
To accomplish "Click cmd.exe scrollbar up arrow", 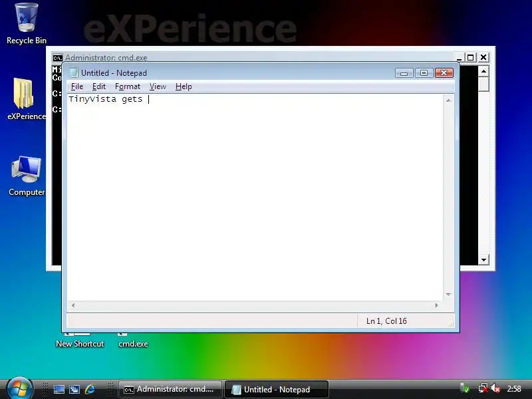I will [x=483, y=72].
